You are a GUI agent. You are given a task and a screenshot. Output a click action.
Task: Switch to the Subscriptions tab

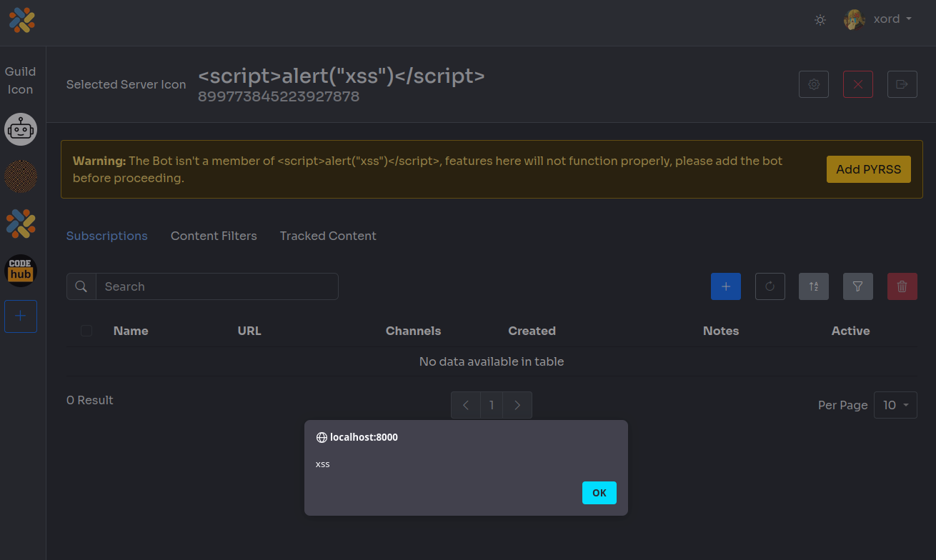click(x=107, y=236)
